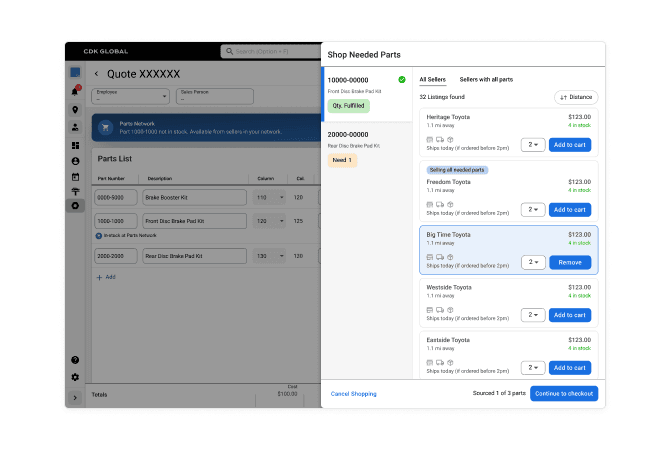Click Continue to checkout
Screen dimensions: 670x450
(564, 394)
